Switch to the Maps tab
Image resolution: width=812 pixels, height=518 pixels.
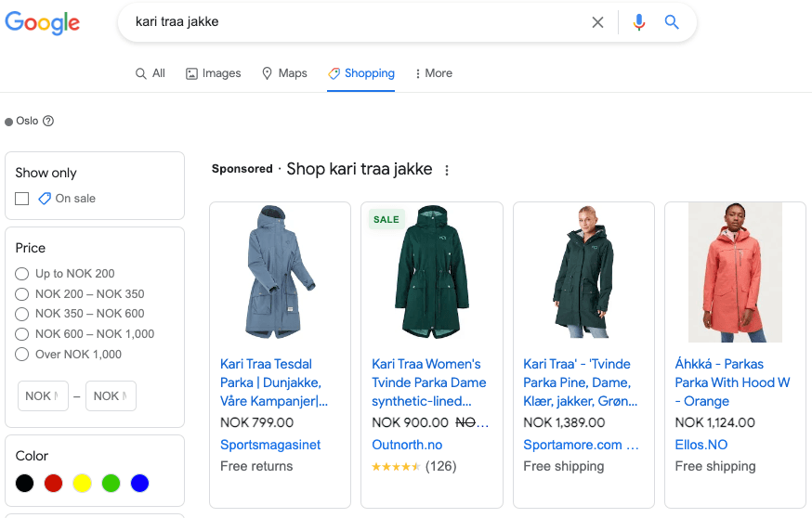click(x=284, y=73)
